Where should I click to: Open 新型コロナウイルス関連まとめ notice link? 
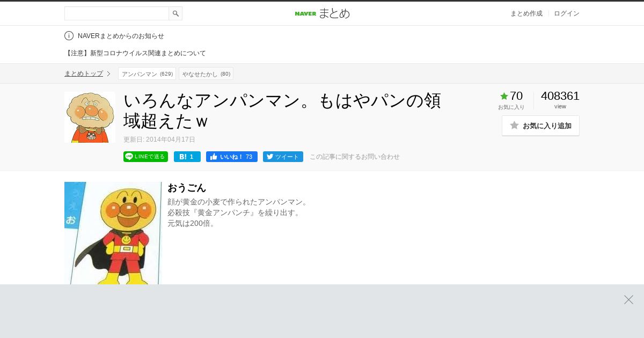pyautogui.click(x=135, y=53)
